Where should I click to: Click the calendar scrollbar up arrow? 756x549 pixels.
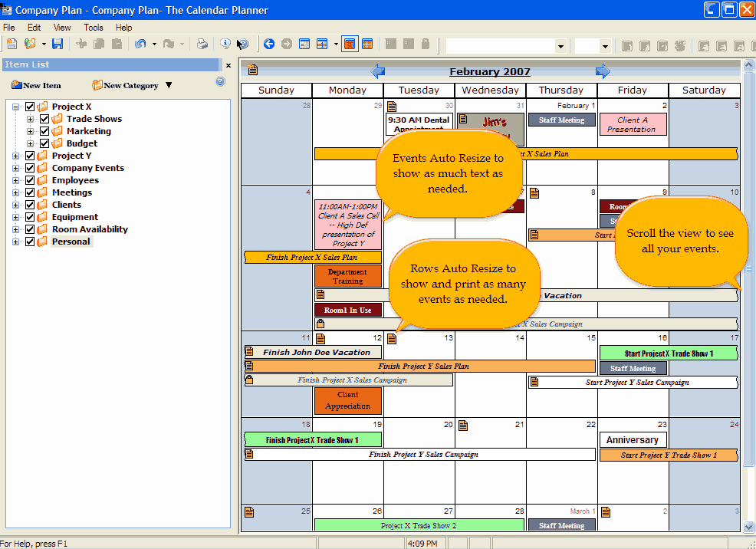click(x=748, y=64)
